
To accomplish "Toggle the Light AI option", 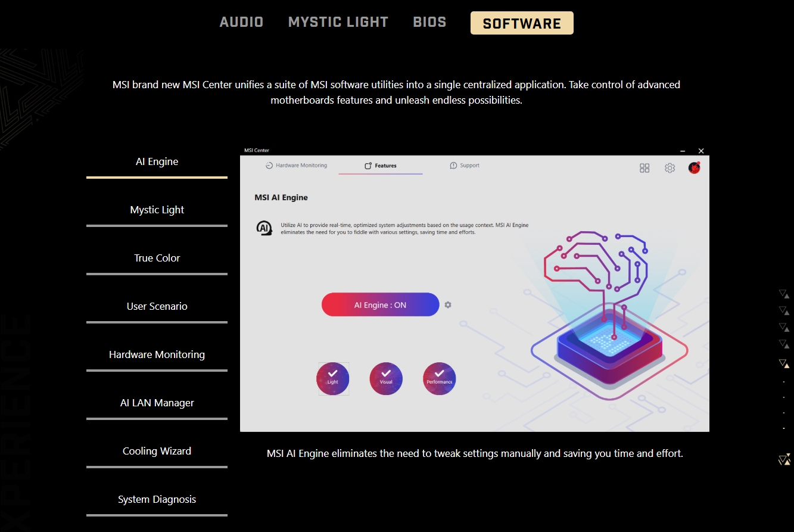I will tap(332, 378).
